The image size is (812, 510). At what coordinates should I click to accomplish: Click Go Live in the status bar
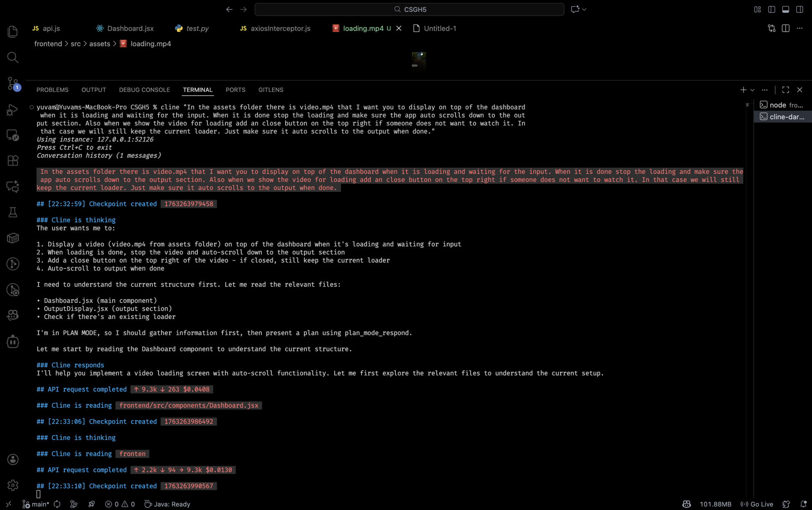757,504
